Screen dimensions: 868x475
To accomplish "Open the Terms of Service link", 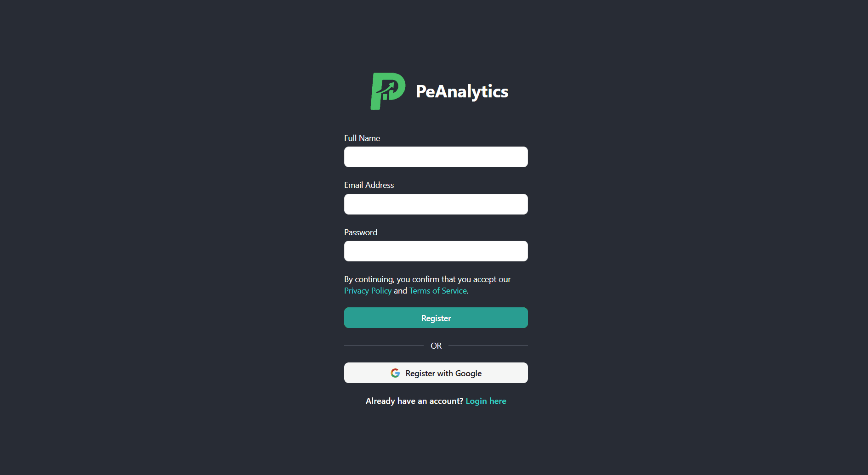I will pyautogui.click(x=437, y=290).
